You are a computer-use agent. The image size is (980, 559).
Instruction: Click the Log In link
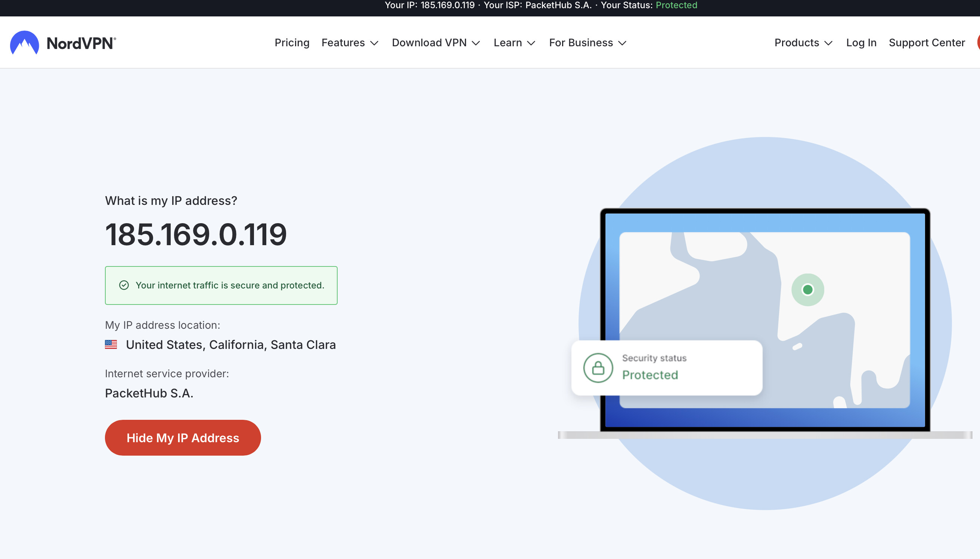click(861, 43)
